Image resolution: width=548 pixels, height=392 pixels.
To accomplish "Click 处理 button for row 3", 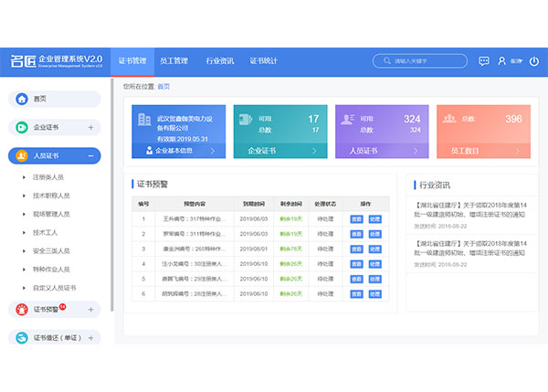I will [374, 249].
